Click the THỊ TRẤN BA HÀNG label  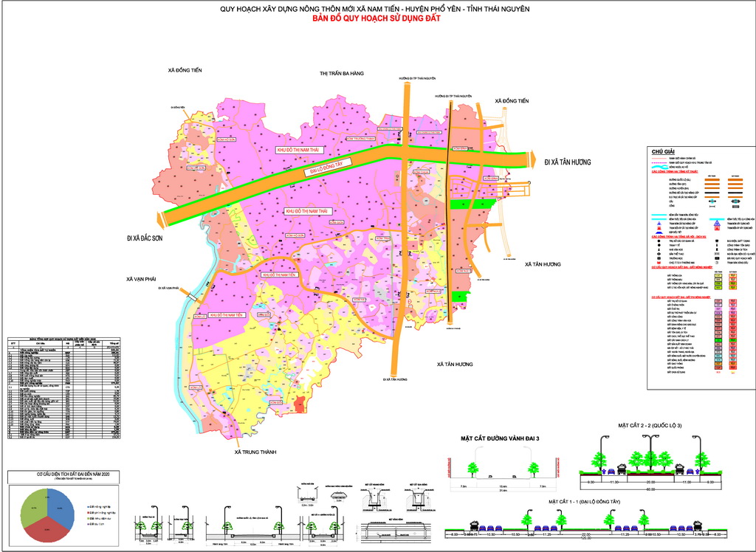[342, 74]
